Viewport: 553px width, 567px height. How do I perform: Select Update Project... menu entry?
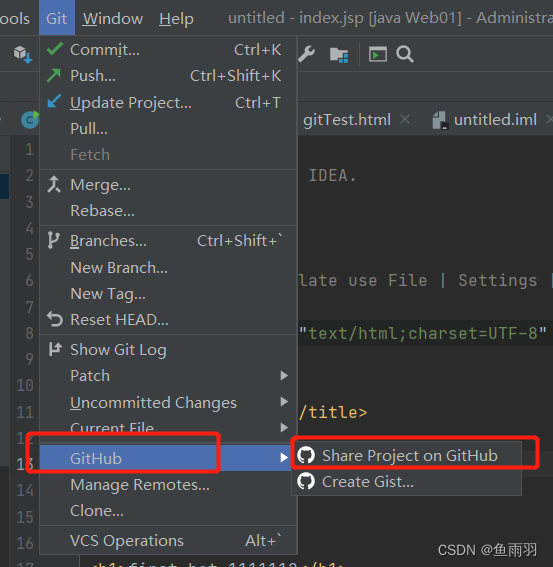(168, 102)
